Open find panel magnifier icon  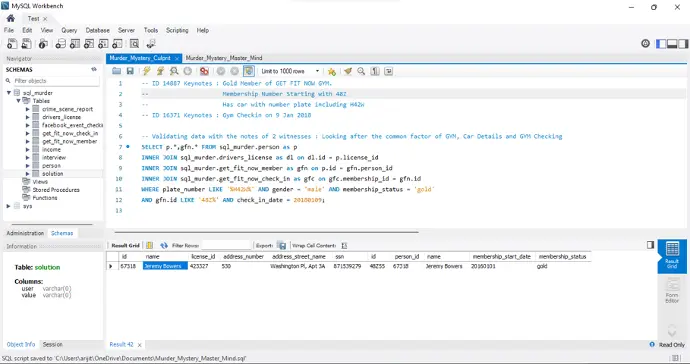point(361,71)
